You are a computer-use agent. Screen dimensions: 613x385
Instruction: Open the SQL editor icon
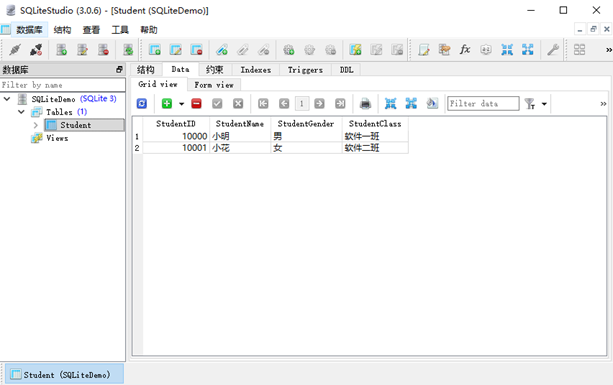pyautogui.click(x=424, y=50)
